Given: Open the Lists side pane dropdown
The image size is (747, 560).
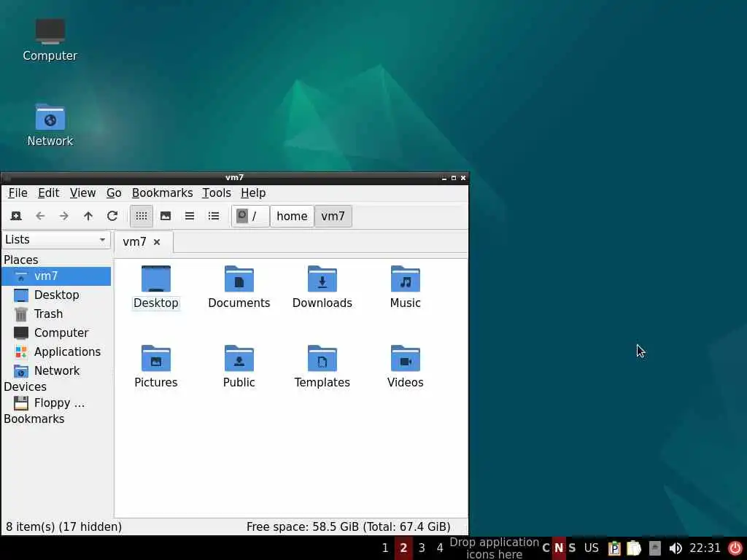Looking at the screenshot, I should [x=56, y=239].
